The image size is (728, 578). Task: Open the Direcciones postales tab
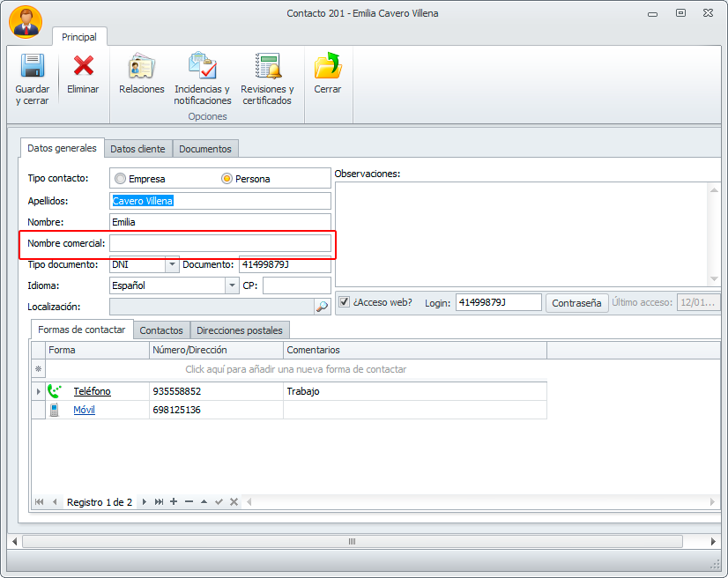[x=240, y=330]
